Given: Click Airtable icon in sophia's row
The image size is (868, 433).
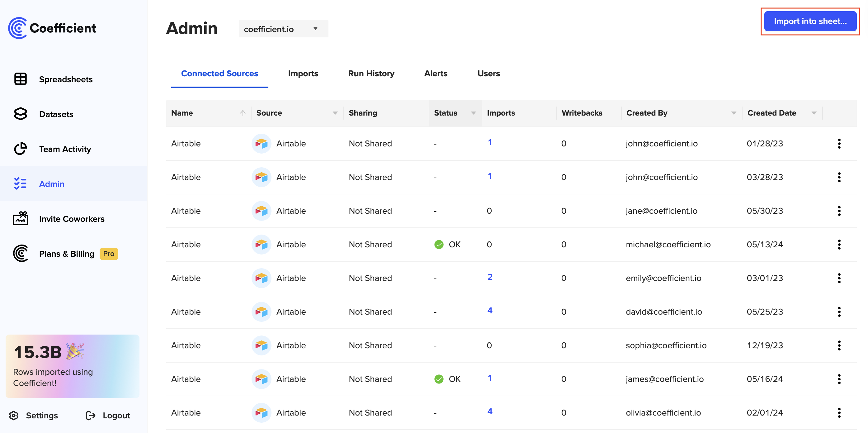Looking at the screenshot, I should [x=262, y=345].
